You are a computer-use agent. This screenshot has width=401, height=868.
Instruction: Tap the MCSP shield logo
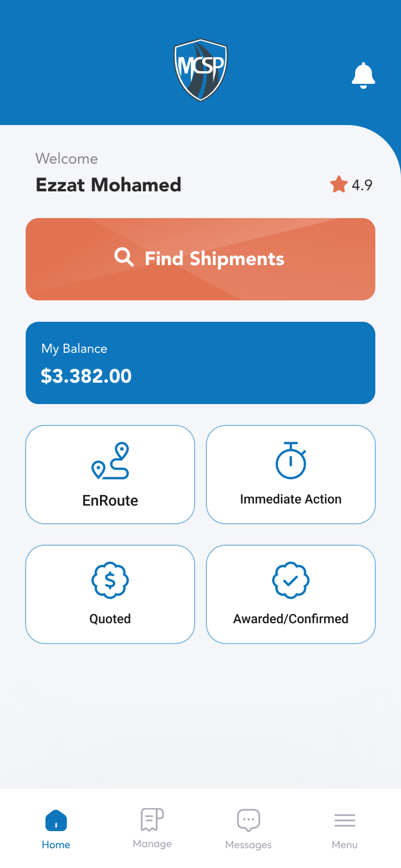click(200, 70)
